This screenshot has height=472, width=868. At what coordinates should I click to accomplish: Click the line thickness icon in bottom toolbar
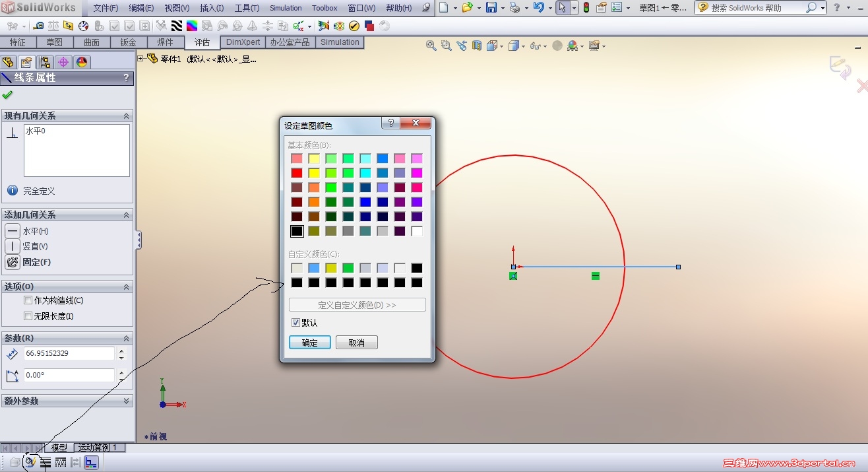pyautogui.click(x=46, y=462)
